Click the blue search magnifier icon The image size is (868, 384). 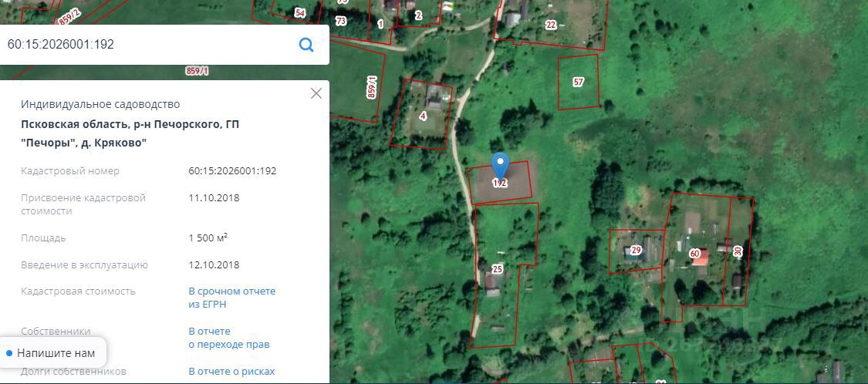click(x=306, y=44)
